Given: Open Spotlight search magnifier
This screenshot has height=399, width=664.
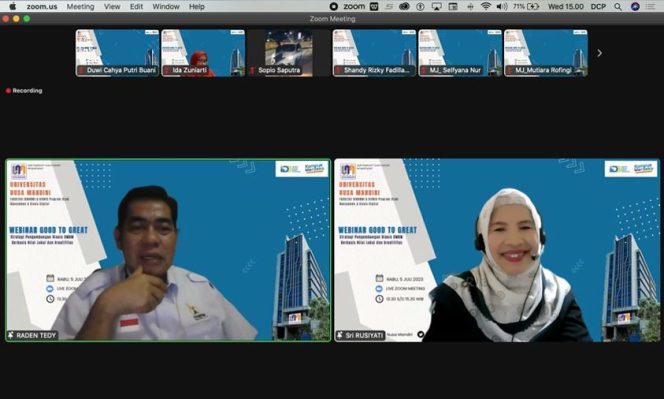Looking at the screenshot, I should click(x=618, y=6).
